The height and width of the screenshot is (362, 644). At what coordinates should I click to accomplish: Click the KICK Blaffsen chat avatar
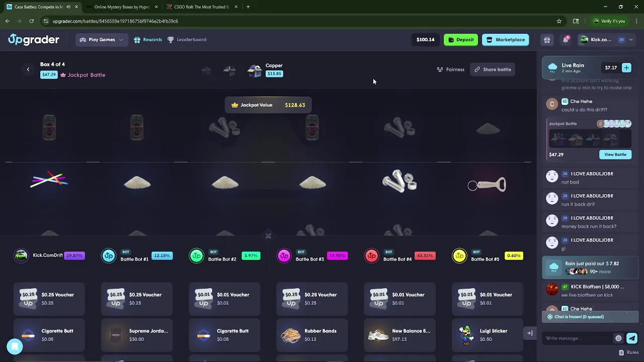coord(552,289)
